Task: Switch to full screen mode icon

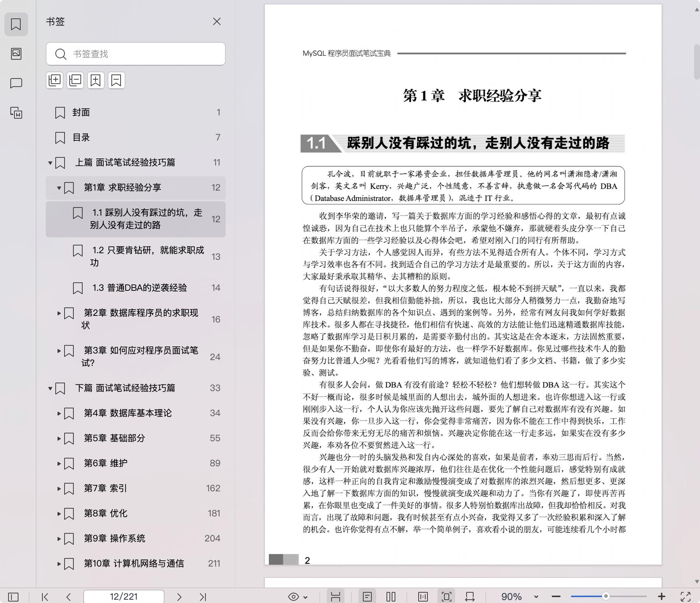Action: (x=686, y=596)
